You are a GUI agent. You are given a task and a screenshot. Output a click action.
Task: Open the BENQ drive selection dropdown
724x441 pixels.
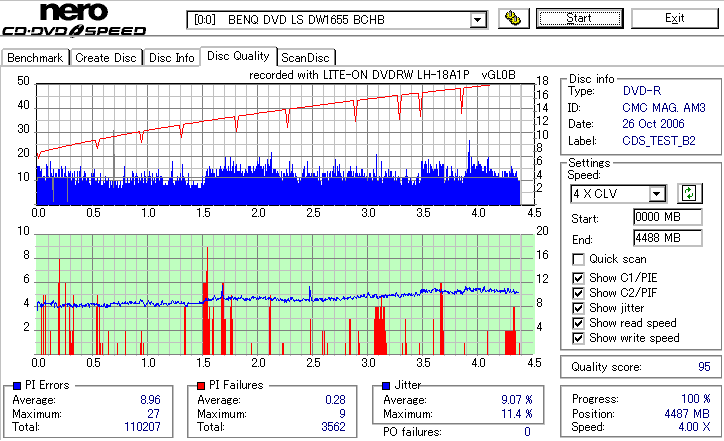[x=477, y=20]
